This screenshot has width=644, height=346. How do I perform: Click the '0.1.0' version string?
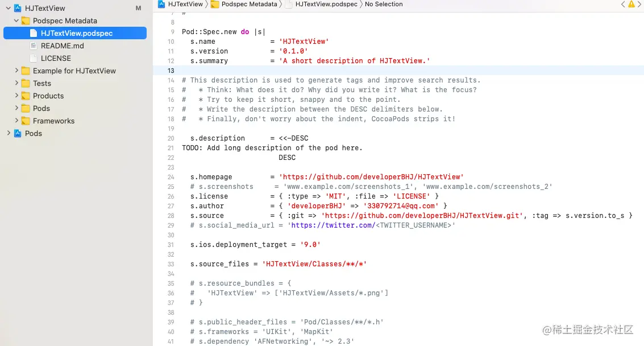[293, 51]
